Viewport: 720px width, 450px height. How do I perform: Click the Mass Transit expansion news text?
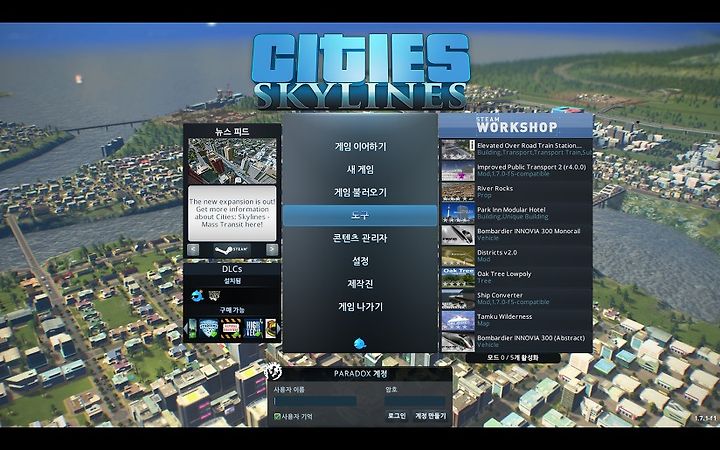click(x=232, y=213)
